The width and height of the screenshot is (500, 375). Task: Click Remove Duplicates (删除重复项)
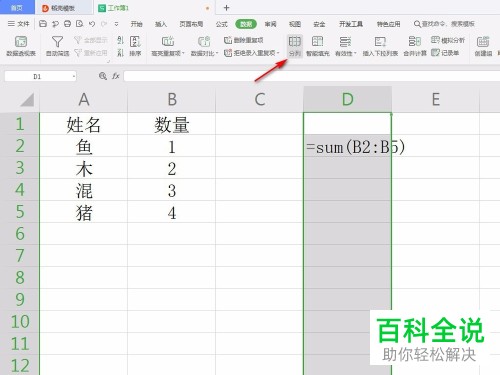244,40
